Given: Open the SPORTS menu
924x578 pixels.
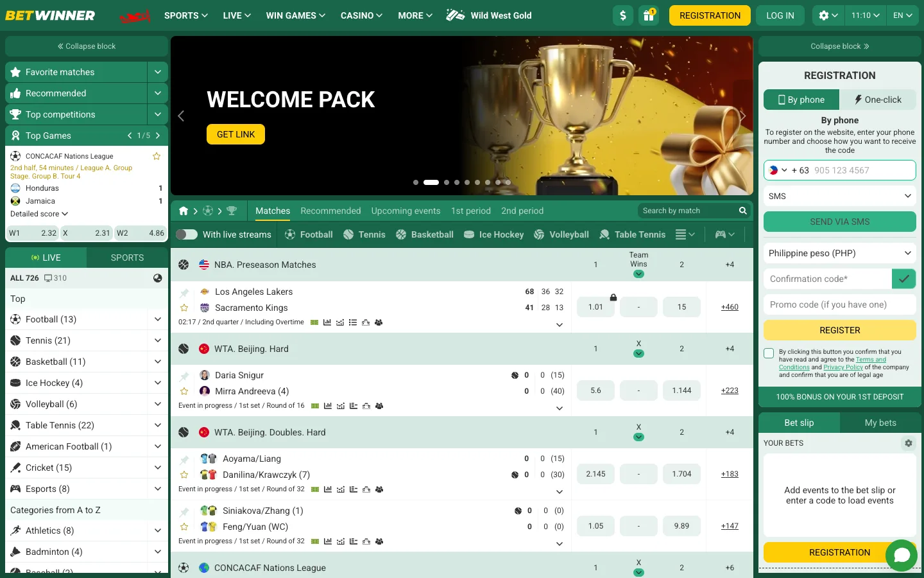Looking at the screenshot, I should [x=186, y=15].
